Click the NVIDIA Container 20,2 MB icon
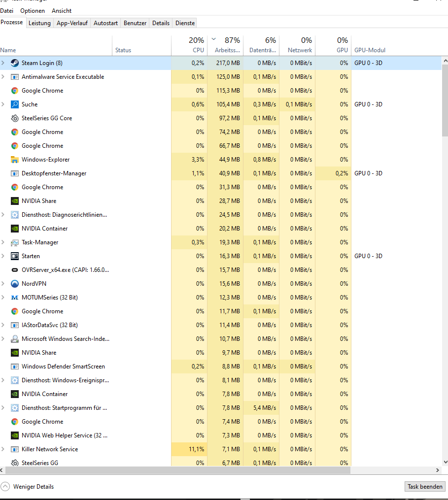This screenshot has height=500, width=448. click(15, 229)
